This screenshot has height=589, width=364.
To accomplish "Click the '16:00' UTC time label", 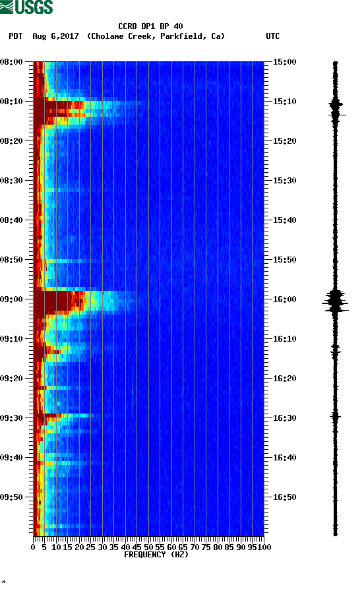I will coord(284,299).
